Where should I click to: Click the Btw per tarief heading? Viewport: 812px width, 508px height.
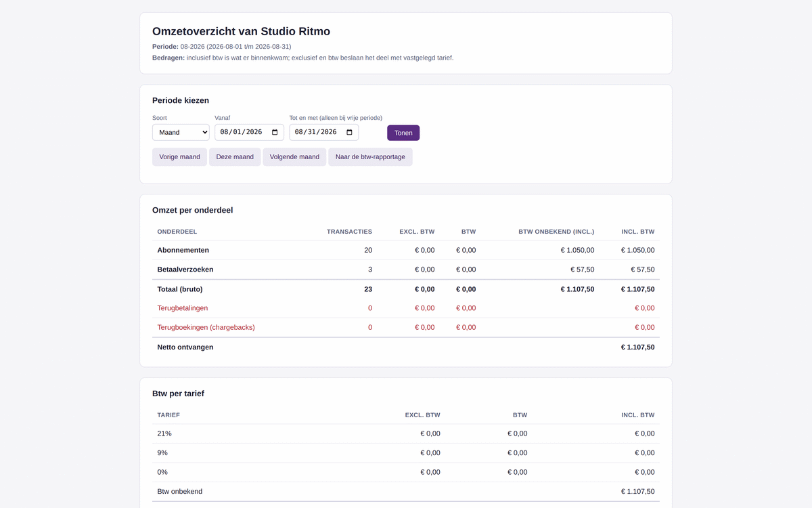pyautogui.click(x=178, y=394)
